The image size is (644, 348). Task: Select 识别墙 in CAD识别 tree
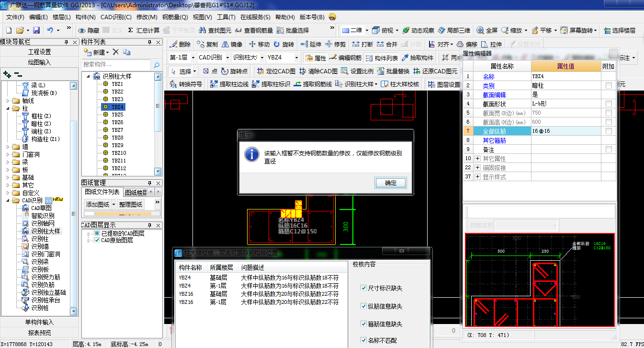click(40, 246)
